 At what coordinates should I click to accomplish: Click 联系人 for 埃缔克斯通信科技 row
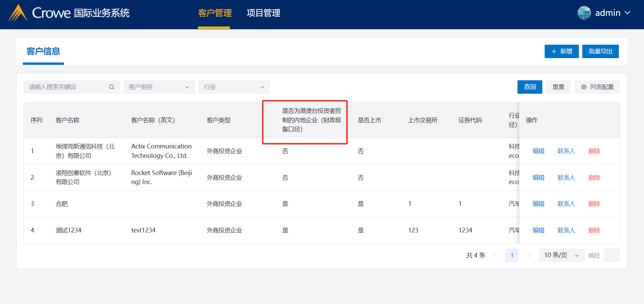pyautogui.click(x=566, y=151)
